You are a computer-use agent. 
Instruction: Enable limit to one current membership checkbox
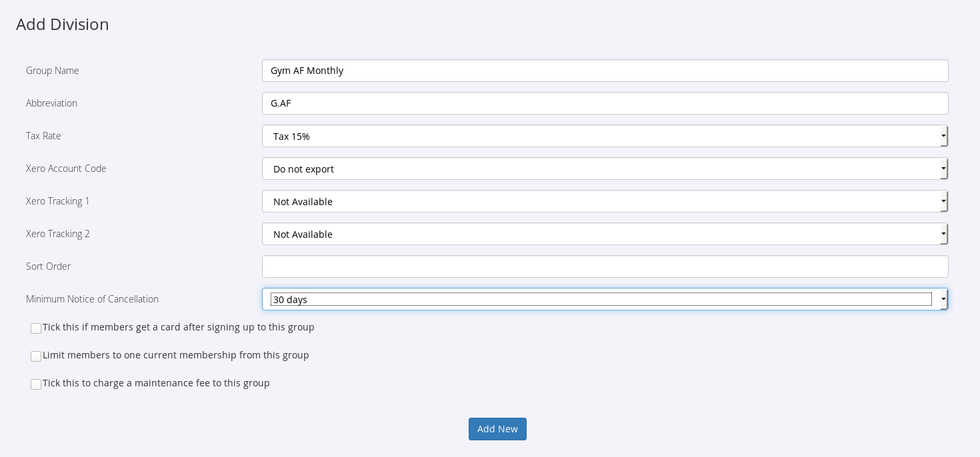pyautogui.click(x=36, y=356)
